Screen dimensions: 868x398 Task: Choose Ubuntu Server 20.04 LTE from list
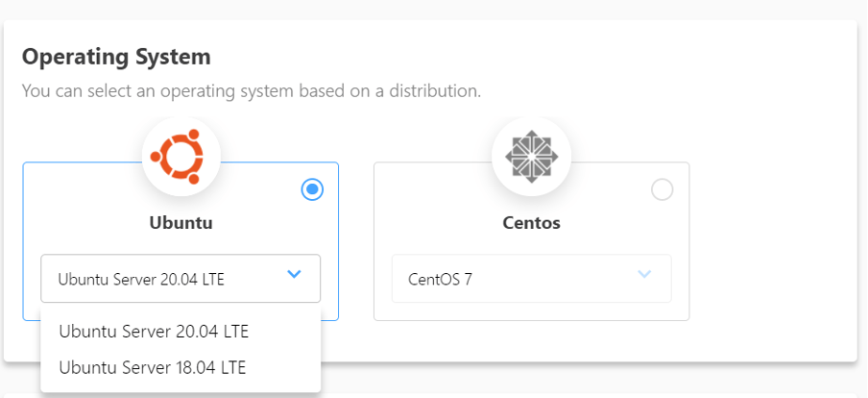[x=181, y=332]
